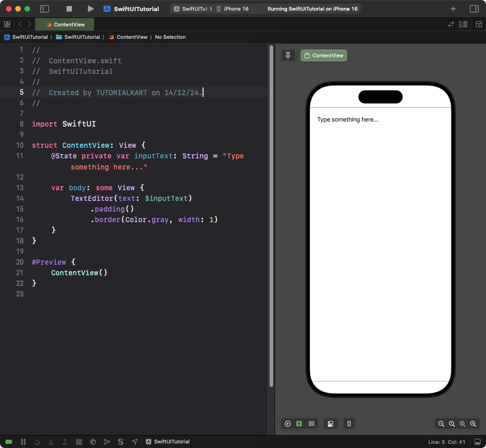Open the iPhone 16 run destination selector
Screen dimensions: 486x448
236,8
